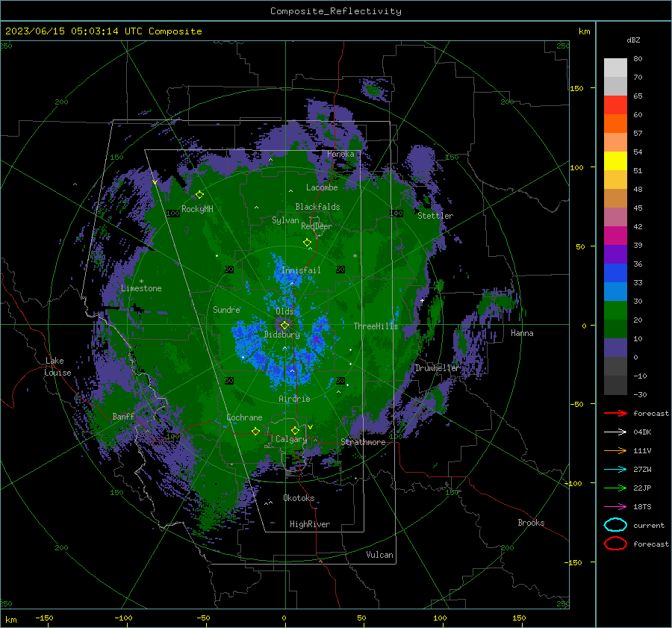Click the Cochrane city label
The width and height of the screenshot is (672, 628).
click(x=244, y=417)
